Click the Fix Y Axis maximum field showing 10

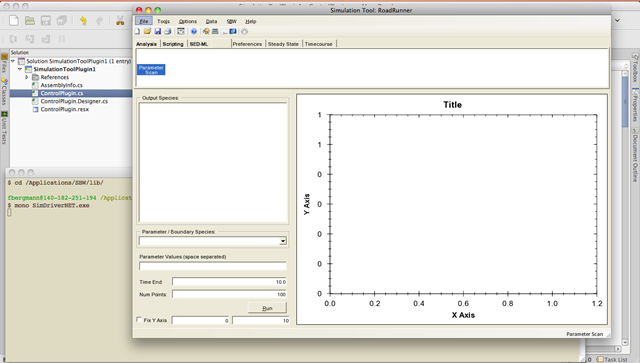pos(261,321)
